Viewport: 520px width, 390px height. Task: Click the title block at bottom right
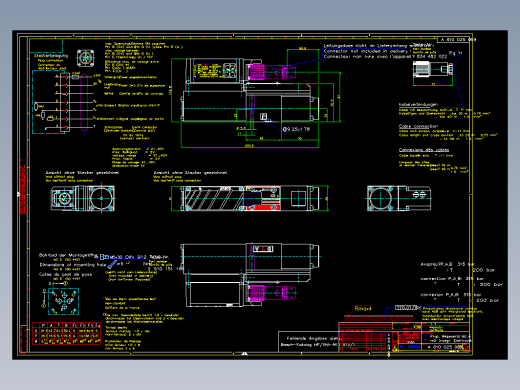pos(405,337)
